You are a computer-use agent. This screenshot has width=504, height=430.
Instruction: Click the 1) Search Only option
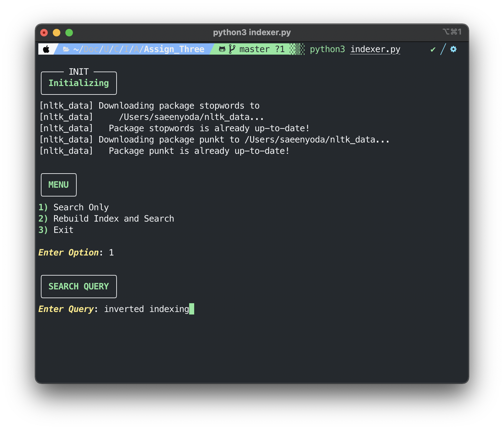74,207
